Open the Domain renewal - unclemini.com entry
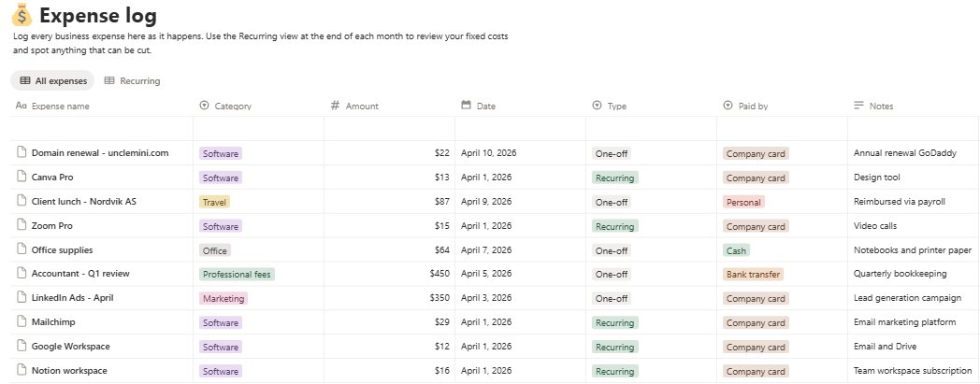 tap(100, 152)
